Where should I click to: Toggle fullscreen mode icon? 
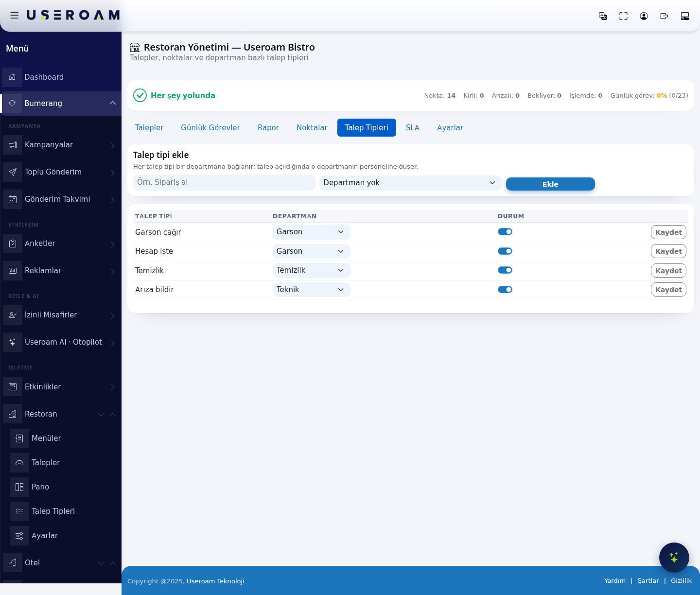(623, 16)
